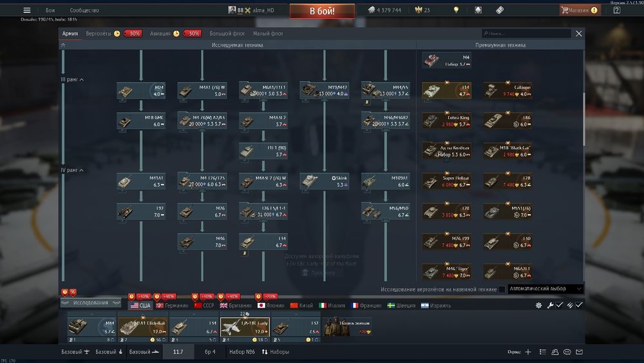Select the M1A1 Click-Bait crew slot

(143, 327)
